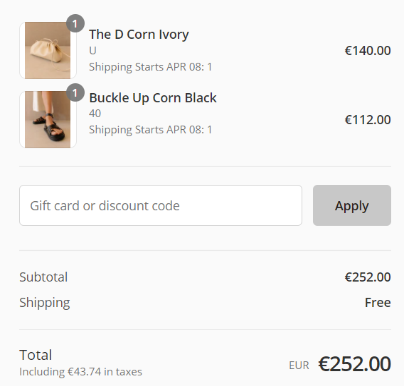
Task: Select Buckle Up Corn Black product title
Action: pyautogui.click(x=153, y=98)
